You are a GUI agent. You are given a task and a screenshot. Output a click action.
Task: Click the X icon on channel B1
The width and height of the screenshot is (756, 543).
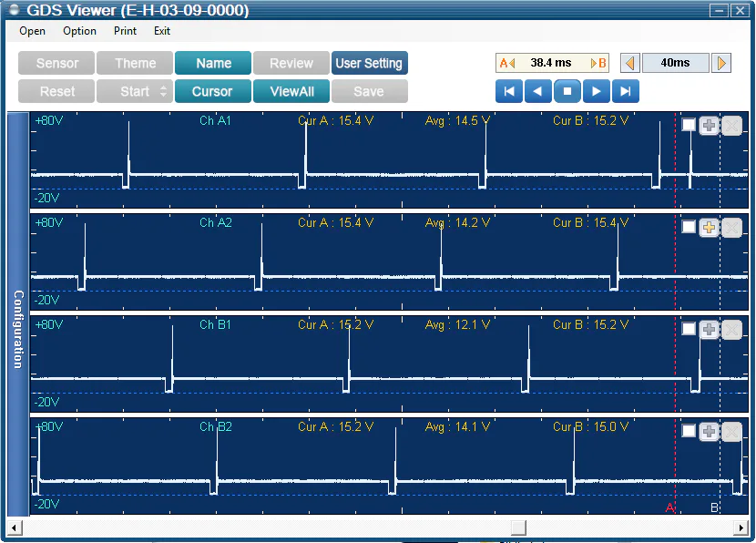coord(731,330)
